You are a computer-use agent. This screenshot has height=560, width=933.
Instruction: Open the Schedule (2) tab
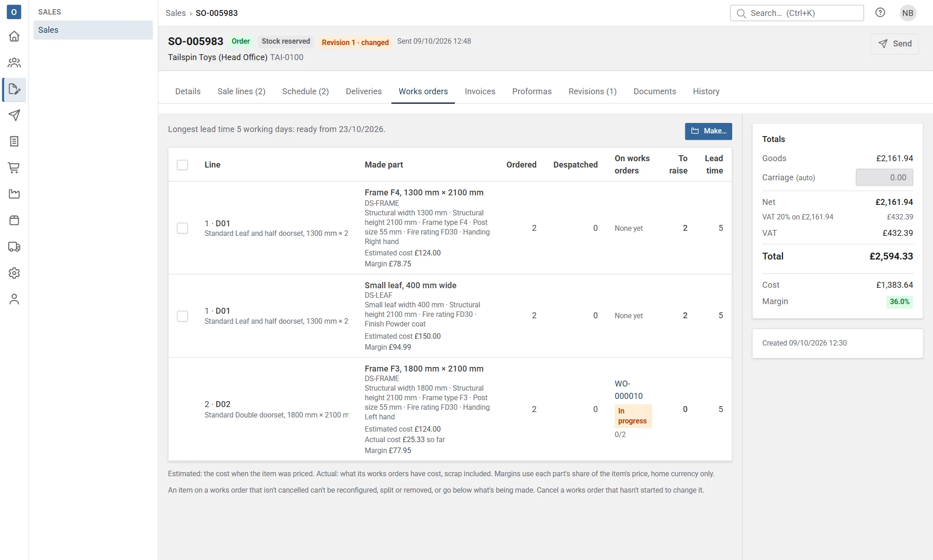(x=306, y=92)
